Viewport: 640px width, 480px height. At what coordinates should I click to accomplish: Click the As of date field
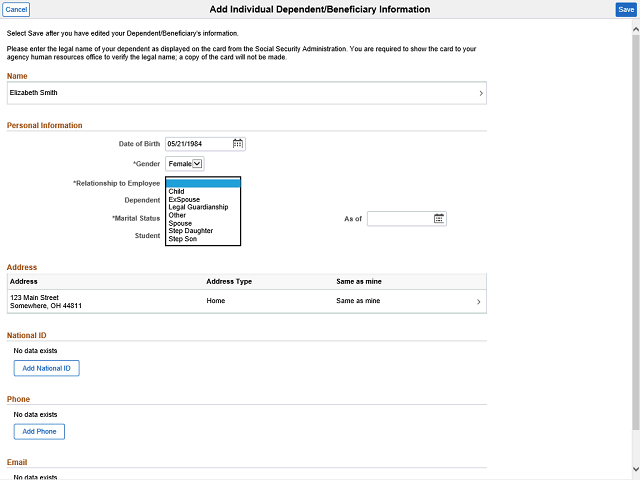point(400,219)
